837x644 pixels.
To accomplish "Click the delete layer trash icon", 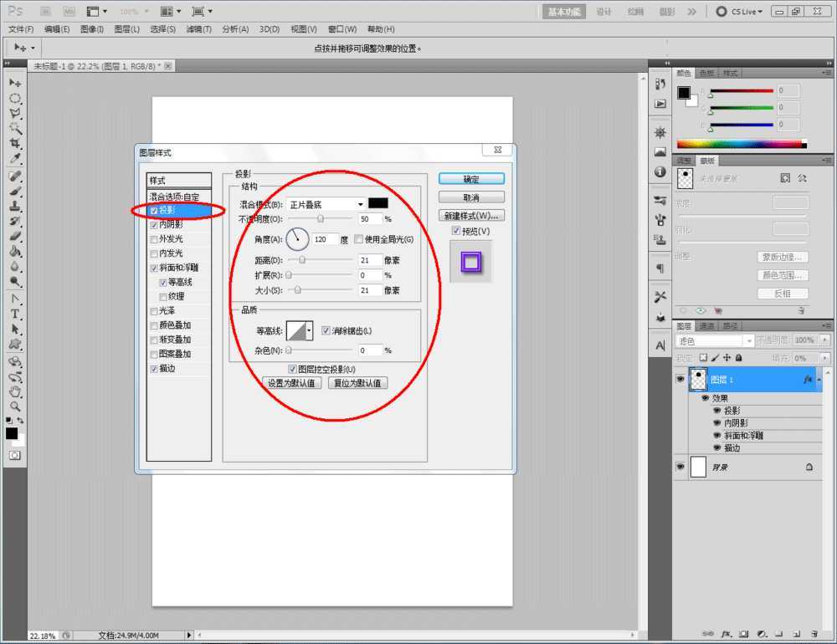I will tap(813, 634).
